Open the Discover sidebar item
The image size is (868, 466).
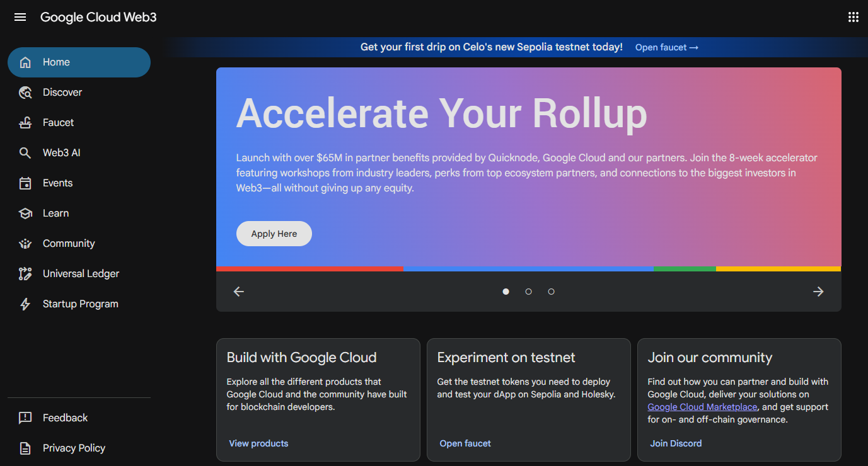pos(79,93)
